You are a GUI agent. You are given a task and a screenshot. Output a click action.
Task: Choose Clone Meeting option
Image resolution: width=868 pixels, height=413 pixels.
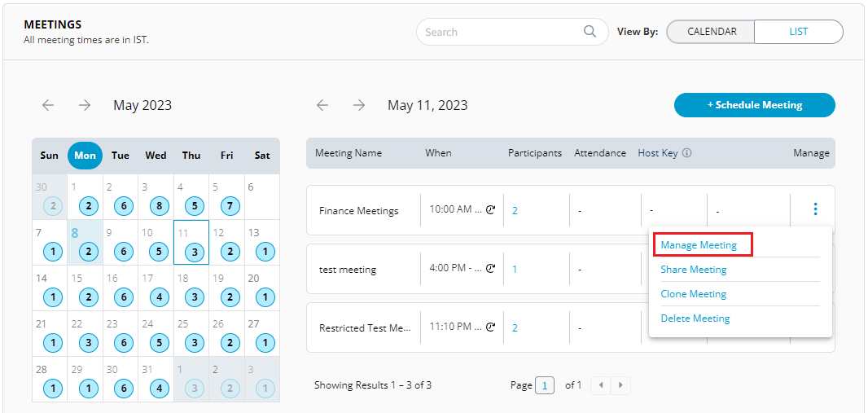tap(694, 294)
